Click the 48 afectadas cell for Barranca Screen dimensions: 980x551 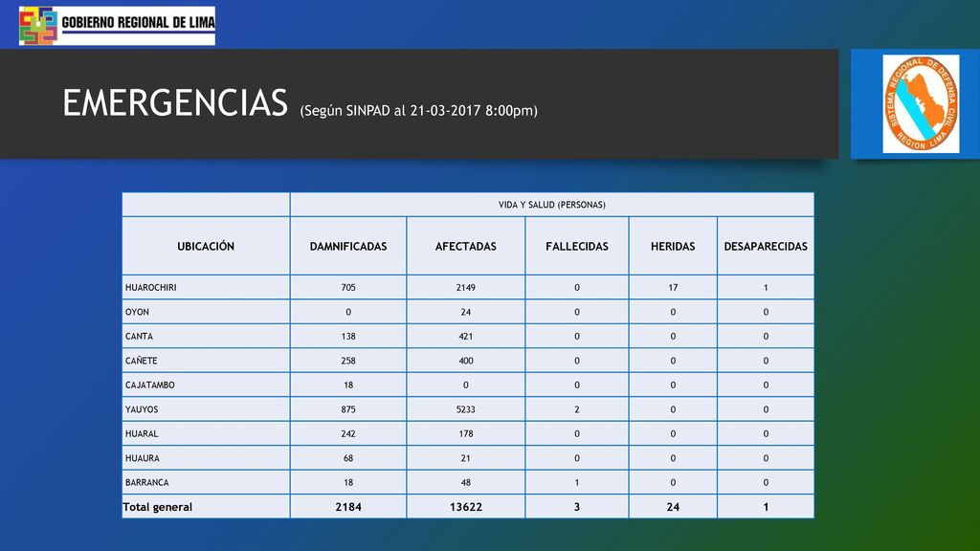click(x=466, y=482)
